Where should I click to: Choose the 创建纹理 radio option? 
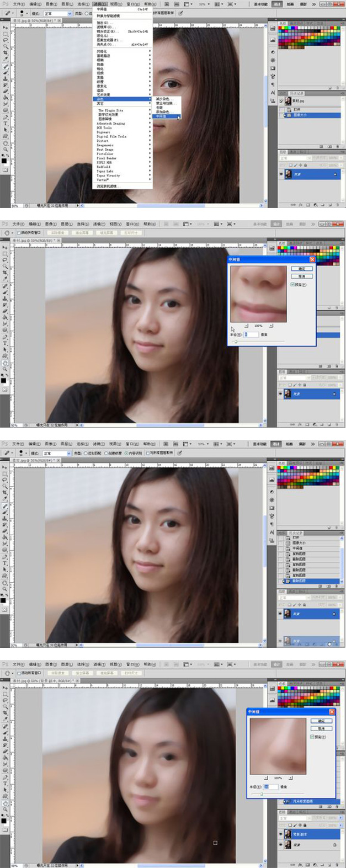point(105,452)
